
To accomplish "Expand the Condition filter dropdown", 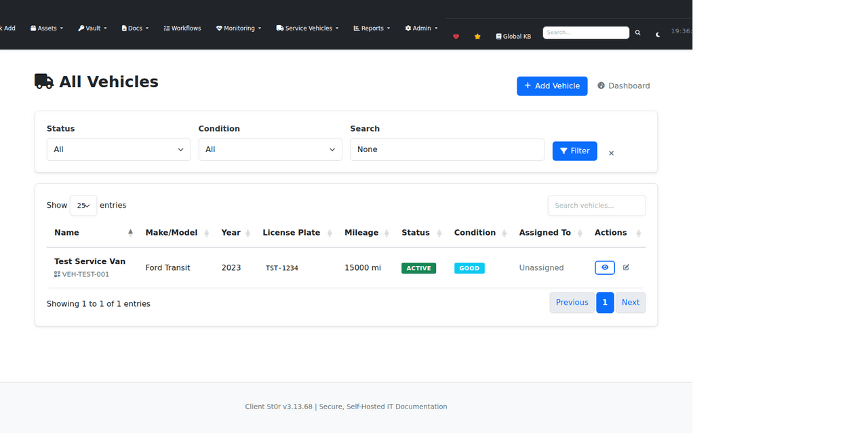I will coord(271,149).
